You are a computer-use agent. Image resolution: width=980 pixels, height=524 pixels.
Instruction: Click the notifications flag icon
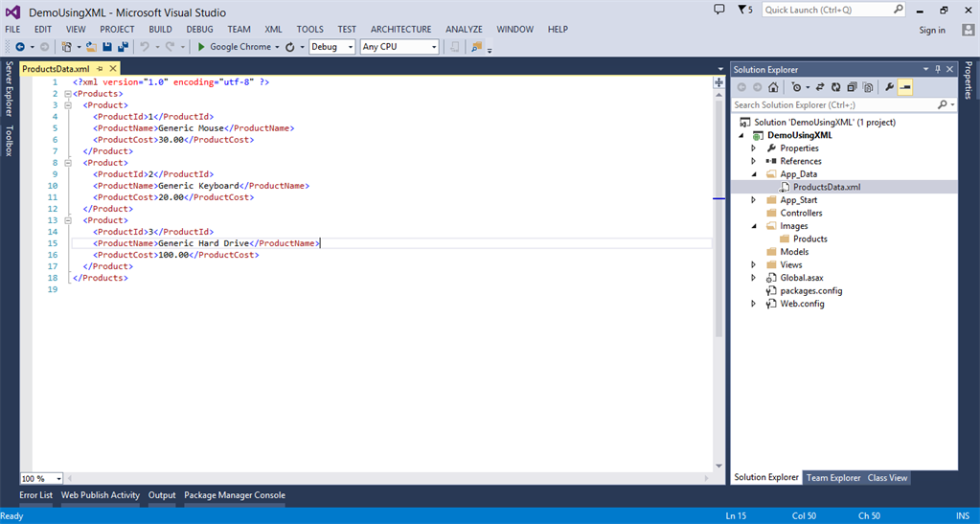pos(744,10)
